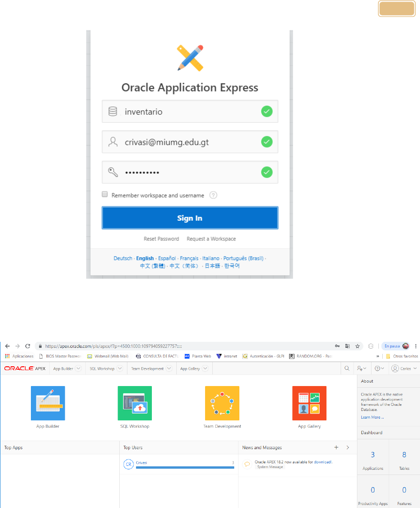
Task: Click the plus icon in News and Messages
Action: pos(336,447)
